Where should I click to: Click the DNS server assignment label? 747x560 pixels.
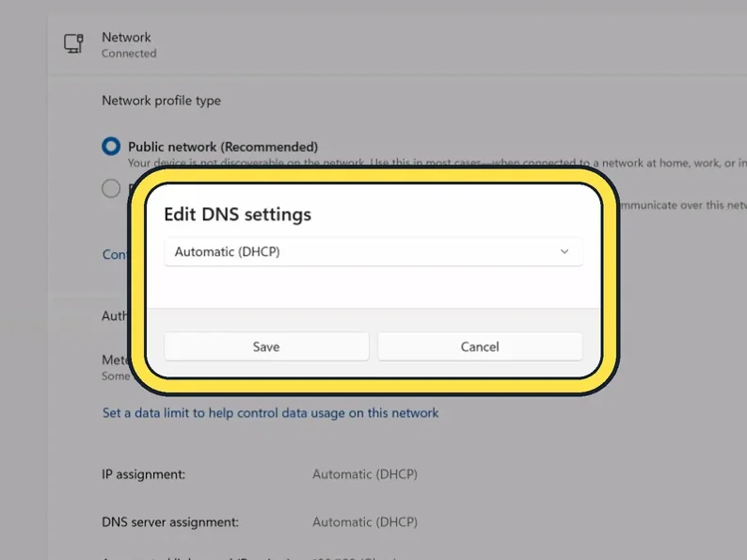point(170,522)
